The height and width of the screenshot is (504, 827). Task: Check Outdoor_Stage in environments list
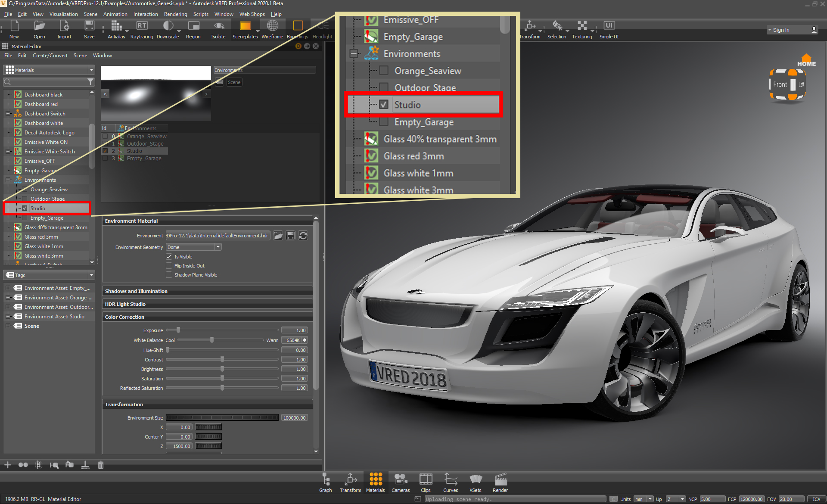(105, 144)
